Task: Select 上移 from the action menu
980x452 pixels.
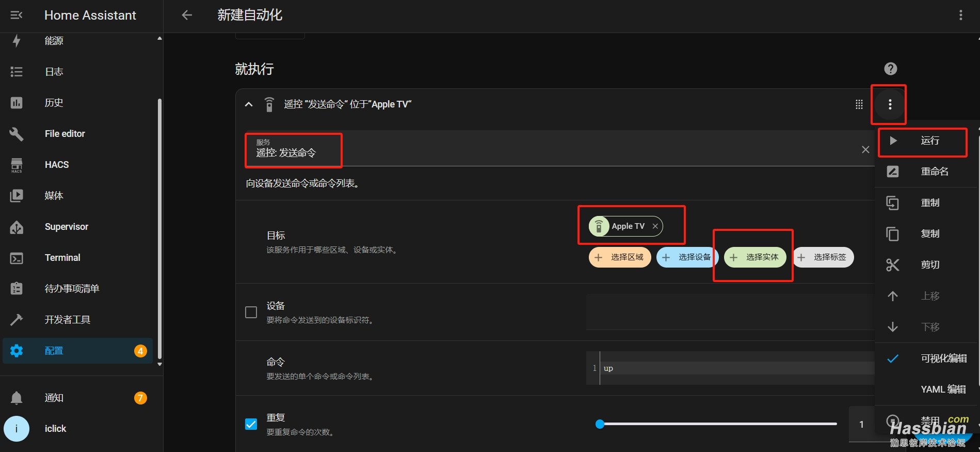Action: pyautogui.click(x=927, y=296)
